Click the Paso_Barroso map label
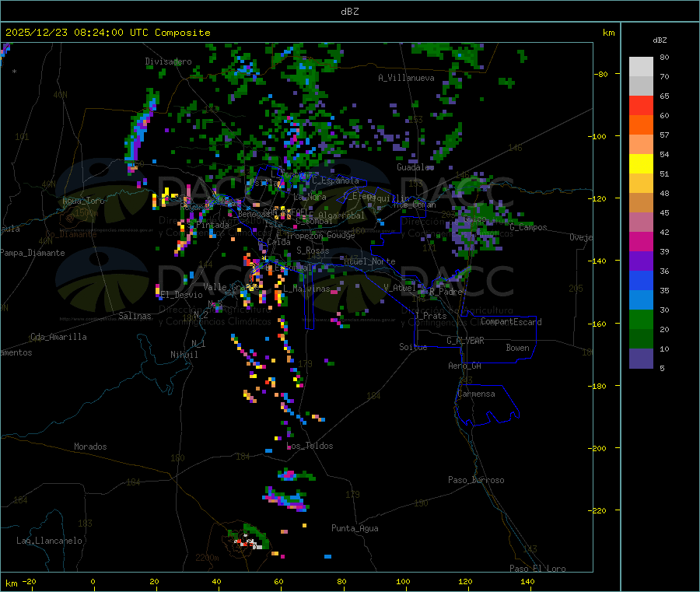 pos(476,480)
